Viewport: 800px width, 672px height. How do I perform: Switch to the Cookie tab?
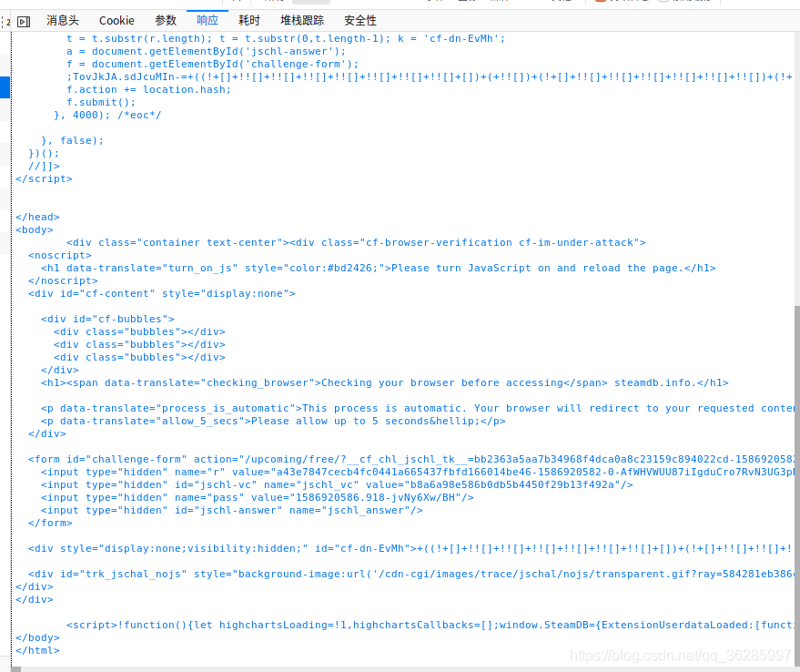tap(116, 20)
